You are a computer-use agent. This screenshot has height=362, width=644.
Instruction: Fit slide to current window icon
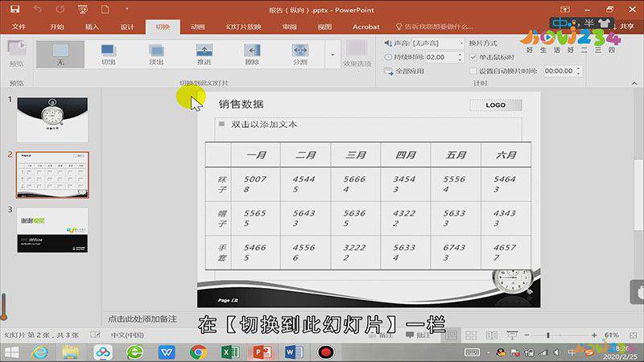click(634, 335)
